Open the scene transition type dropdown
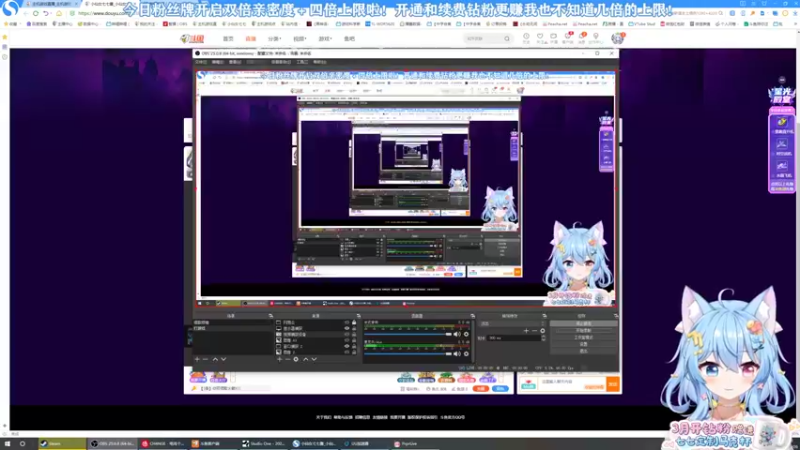800x450 pixels. tap(512, 323)
